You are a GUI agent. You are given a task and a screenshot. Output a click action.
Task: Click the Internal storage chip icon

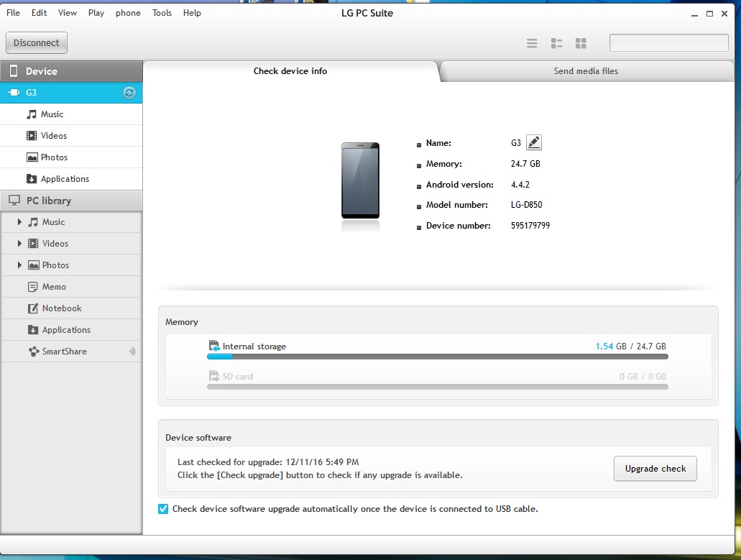click(x=214, y=346)
